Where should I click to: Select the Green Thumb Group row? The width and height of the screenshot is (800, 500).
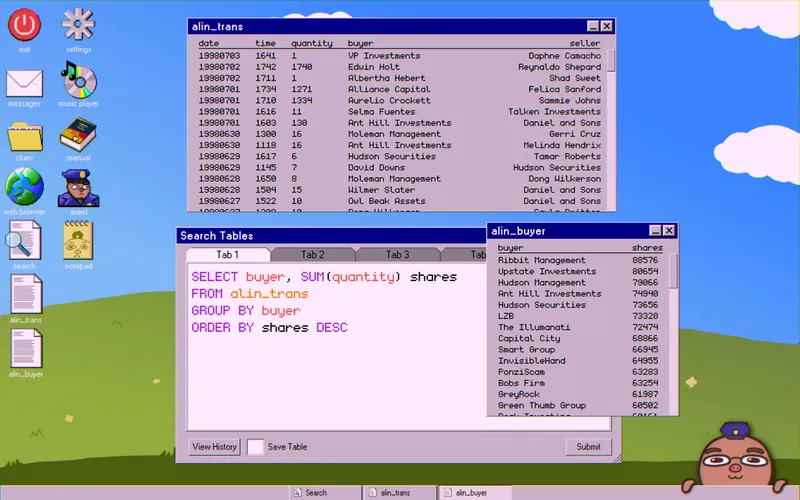pyautogui.click(x=579, y=406)
